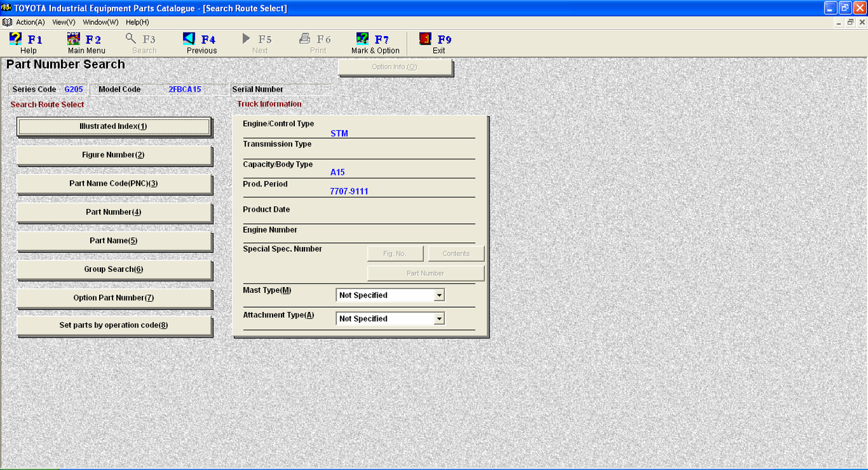868x470 pixels.
Task: Click the F6 Print toolbar icon
Action: pyautogui.click(x=316, y=43)
